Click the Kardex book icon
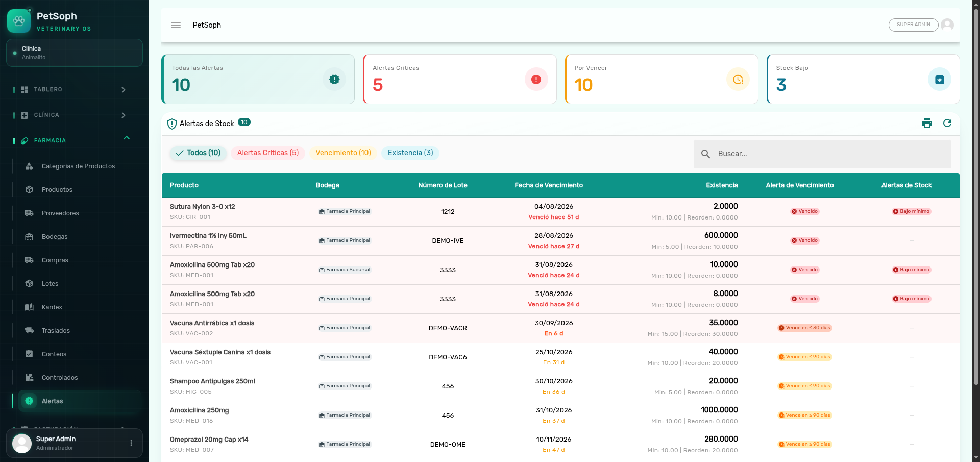980x462 pixels. point(29,307)
